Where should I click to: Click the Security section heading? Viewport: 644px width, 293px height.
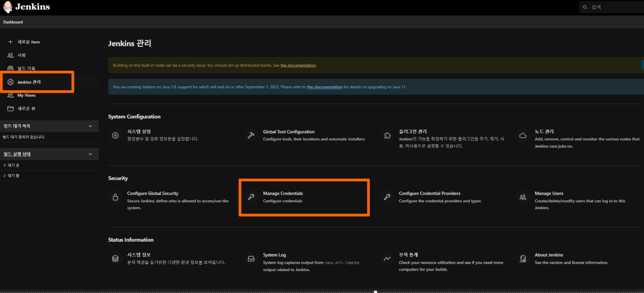point(118,178)
